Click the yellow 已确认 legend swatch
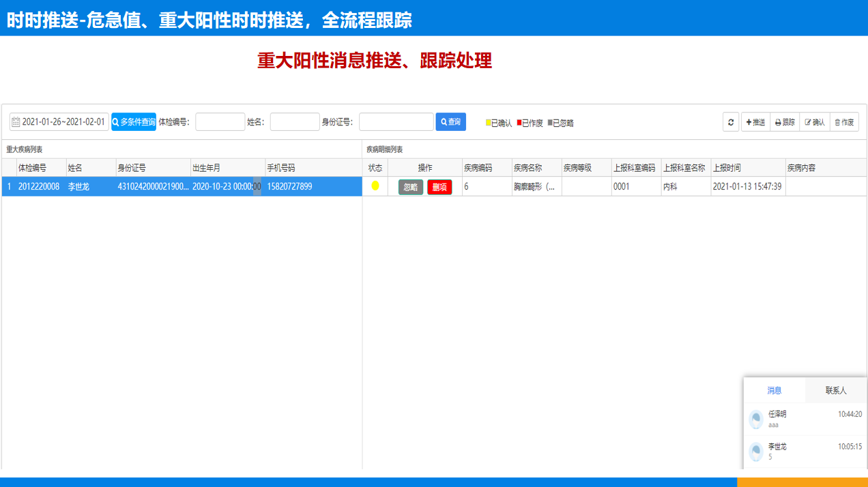The image size is (868, 487). pyautogui.click(x=489, y=123)
